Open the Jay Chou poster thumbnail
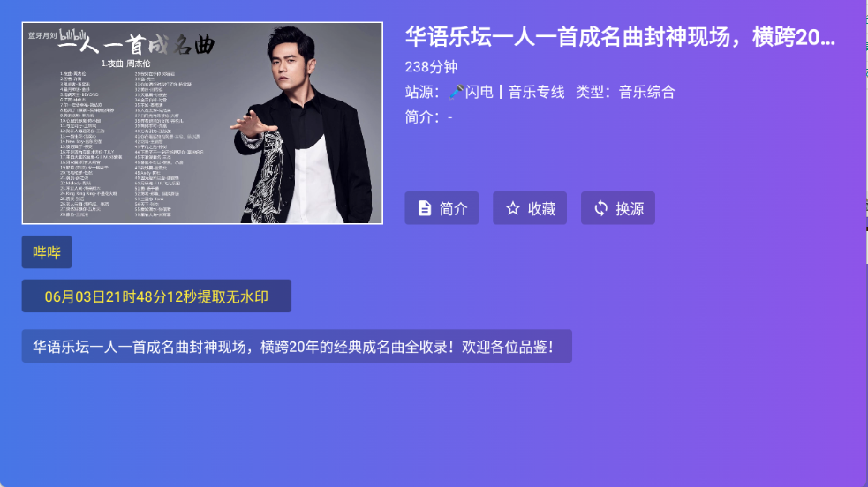The width and height of the screenshot is (868, 487). pos(202,124)
